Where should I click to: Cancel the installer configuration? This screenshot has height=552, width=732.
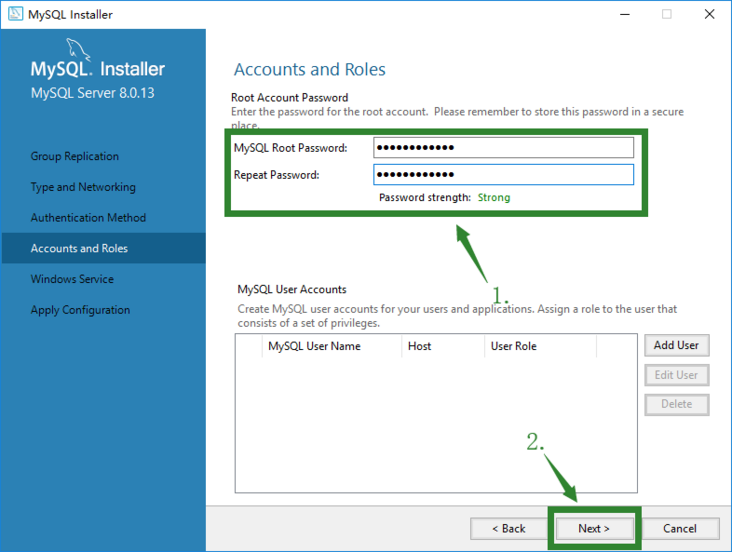680,529
